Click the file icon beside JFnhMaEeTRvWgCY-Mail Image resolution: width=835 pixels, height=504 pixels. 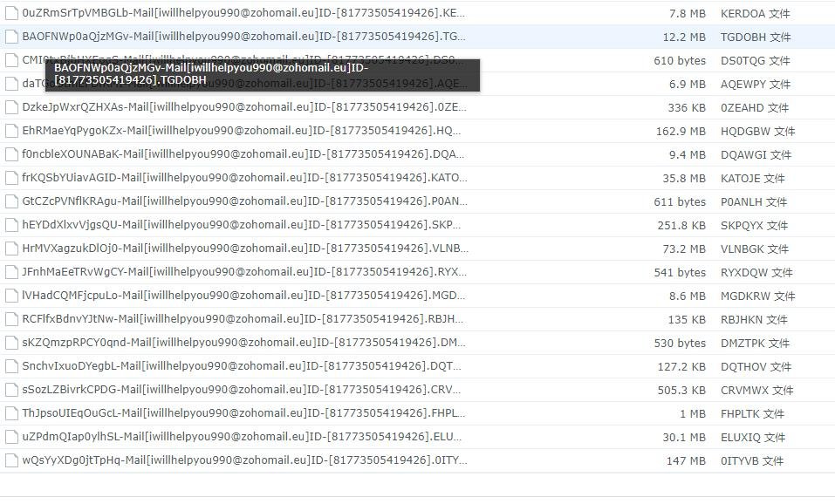tap(11, 272)
